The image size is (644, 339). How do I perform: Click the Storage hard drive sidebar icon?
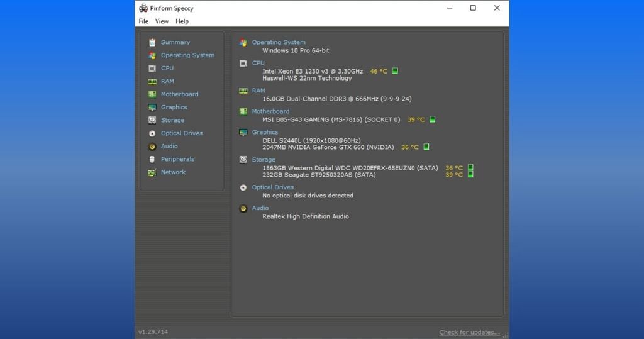point(152,120)
